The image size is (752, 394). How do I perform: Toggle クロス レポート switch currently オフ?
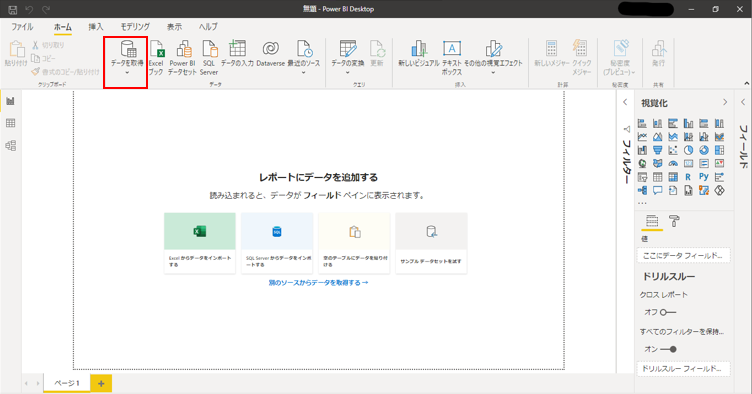668,312
